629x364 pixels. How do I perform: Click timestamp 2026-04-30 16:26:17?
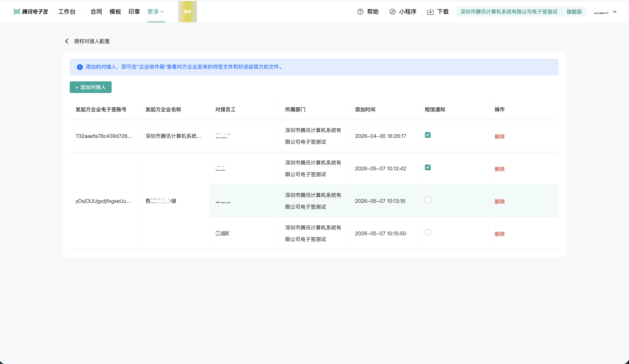(380, 136)
